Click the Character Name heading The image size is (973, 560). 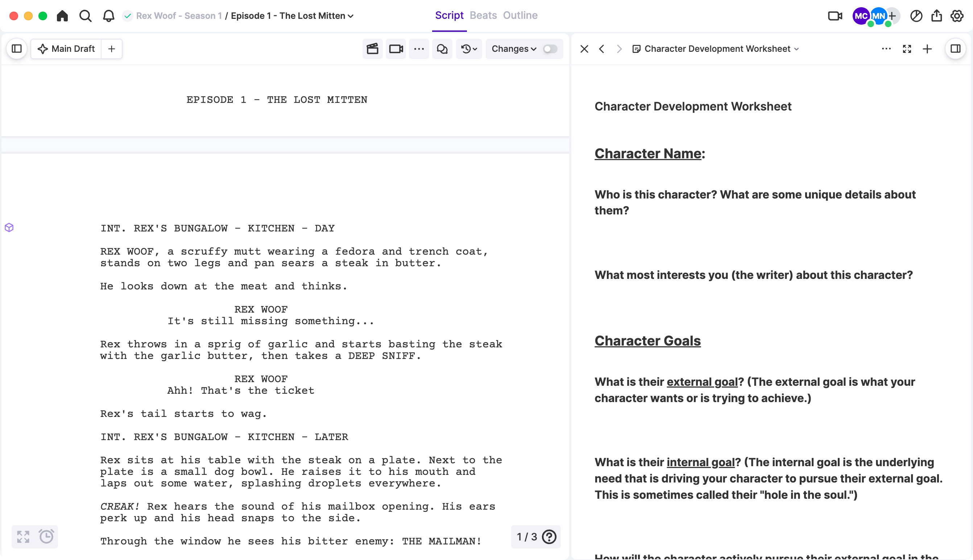pos(650,154)
